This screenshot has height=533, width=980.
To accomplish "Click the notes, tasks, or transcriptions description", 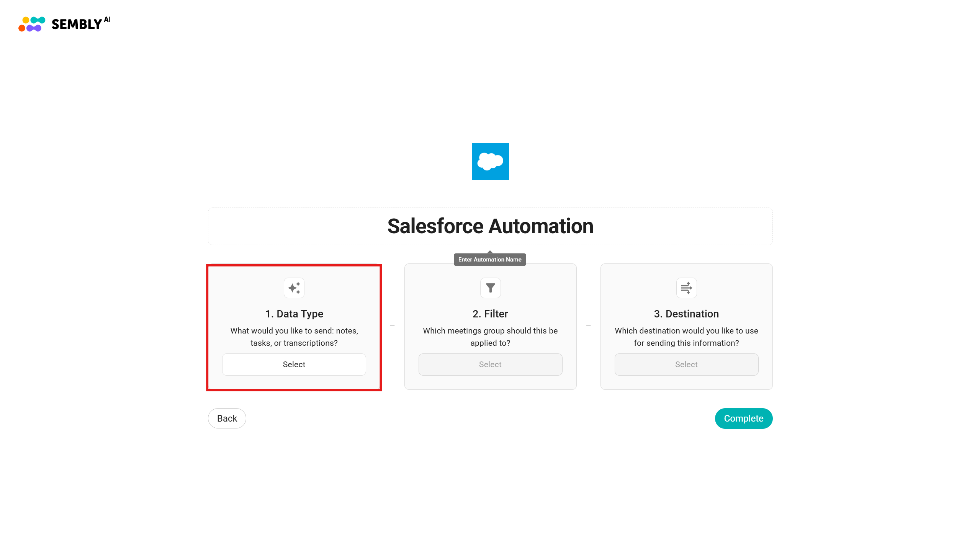I will (x=294, y=337).
